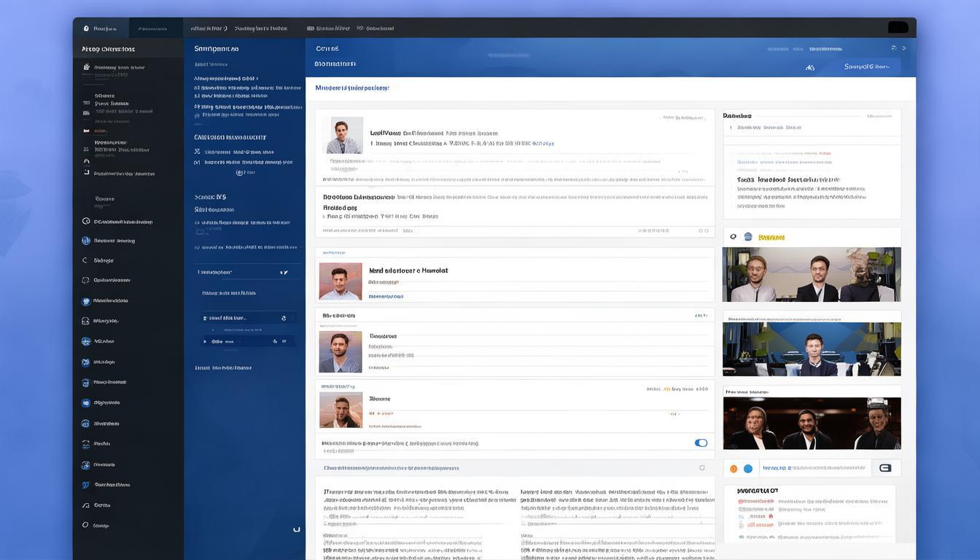
Task: Click the icon left of the highlighted header button
Action: pyautogui.click(x=809, y=67)
